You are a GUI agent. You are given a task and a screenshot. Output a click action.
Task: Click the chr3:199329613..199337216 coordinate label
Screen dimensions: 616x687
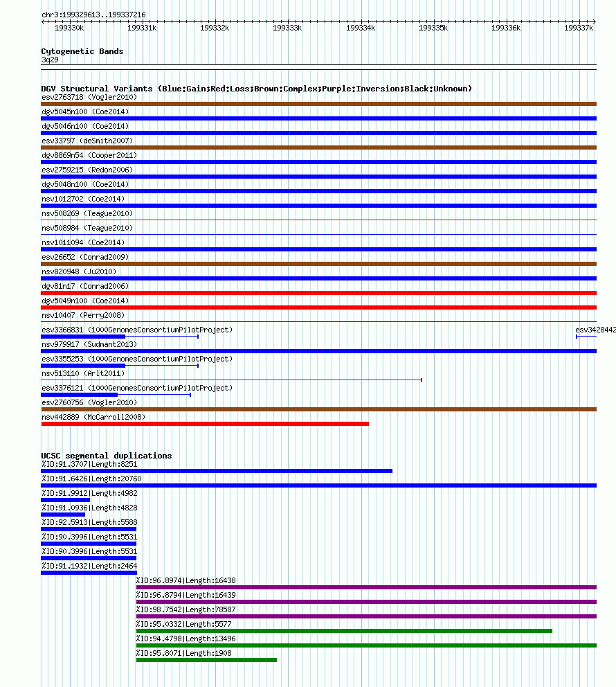pyautogui.click(x=93, y=15)
